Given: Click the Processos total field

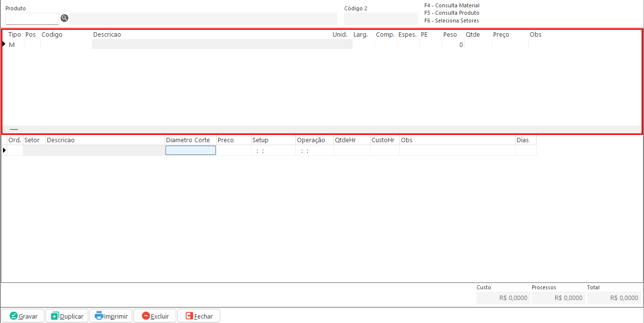Looking at the screenshot, I should (558, 298).
